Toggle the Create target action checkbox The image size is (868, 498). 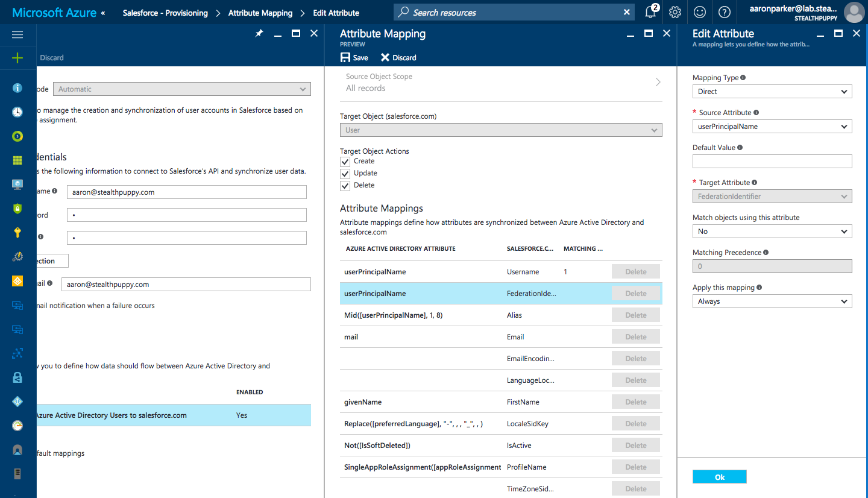345,162
